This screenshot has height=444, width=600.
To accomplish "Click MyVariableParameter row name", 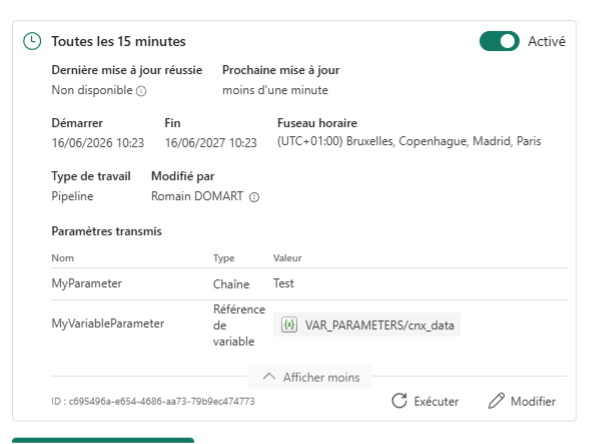I will point(108,323).
